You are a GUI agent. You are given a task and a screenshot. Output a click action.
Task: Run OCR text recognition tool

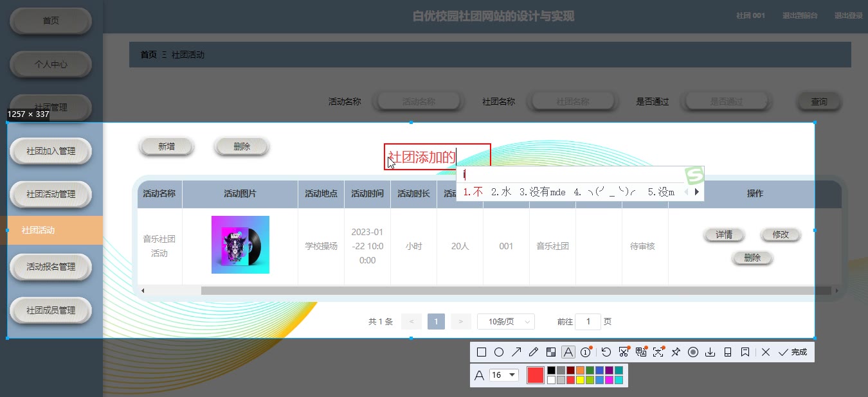tap(658, 352)
